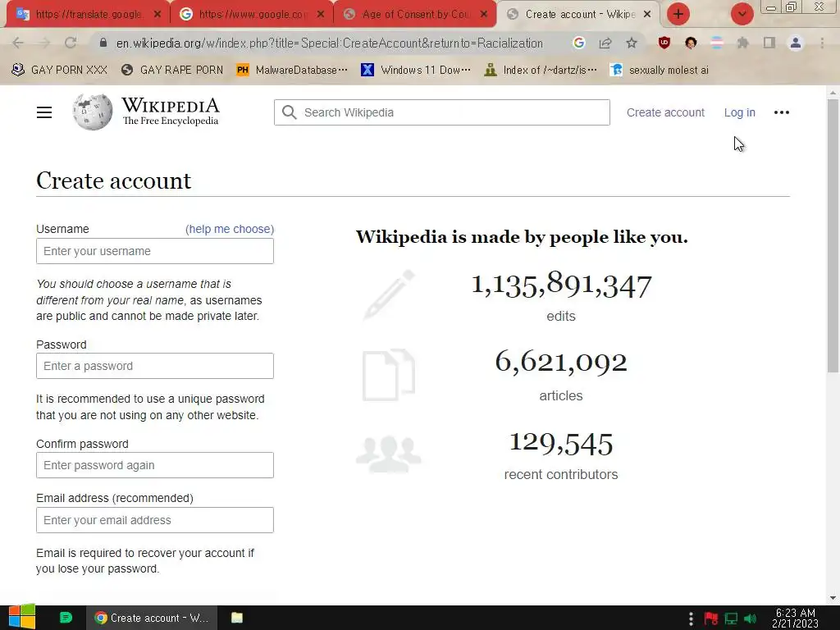
Task: Open the Chrome profile avatar button
Action: point(796,43)
